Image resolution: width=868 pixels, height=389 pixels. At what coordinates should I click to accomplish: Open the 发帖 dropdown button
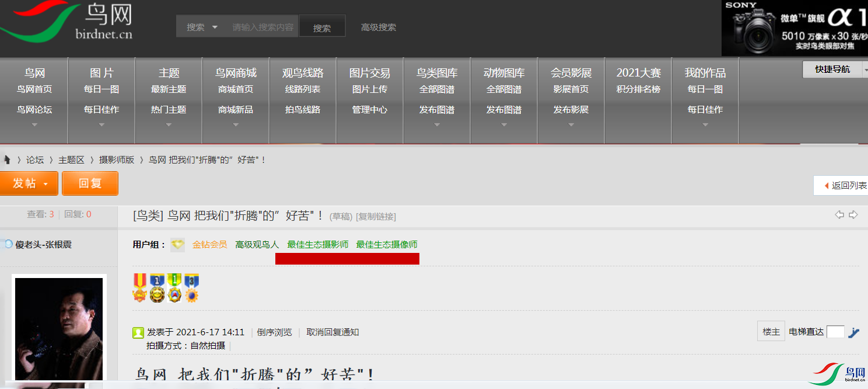tap(29, 183)
